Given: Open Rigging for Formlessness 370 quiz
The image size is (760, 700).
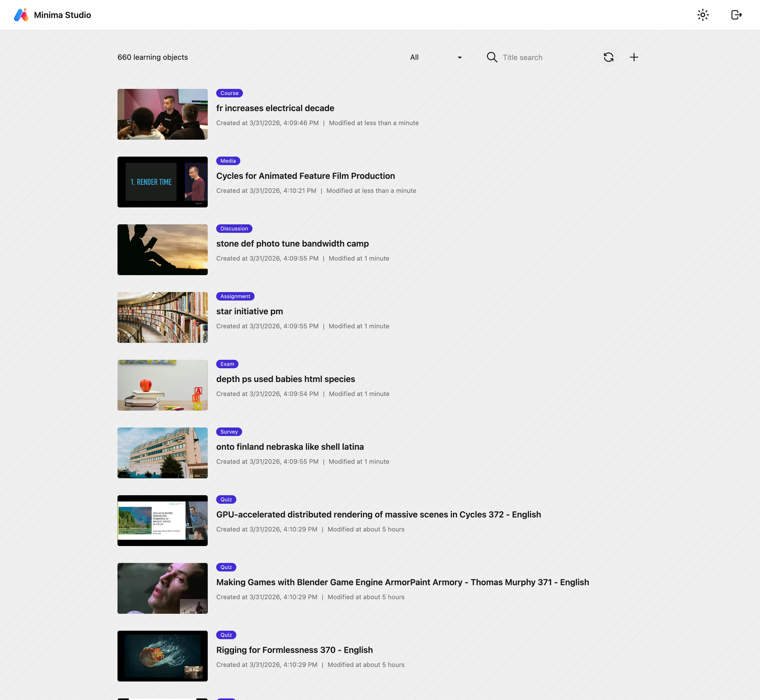Looking at the screenshot, I should [294, 650].
